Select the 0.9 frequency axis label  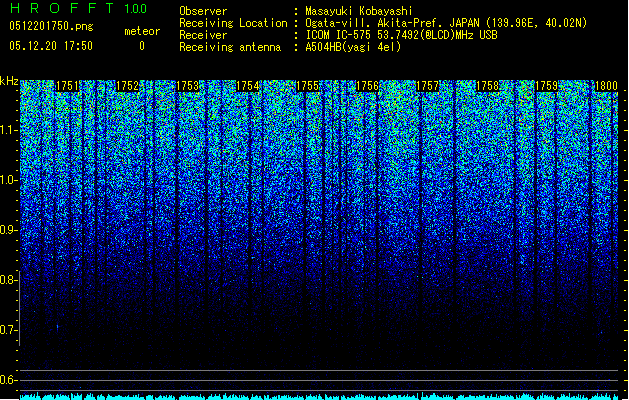(8, 230)
